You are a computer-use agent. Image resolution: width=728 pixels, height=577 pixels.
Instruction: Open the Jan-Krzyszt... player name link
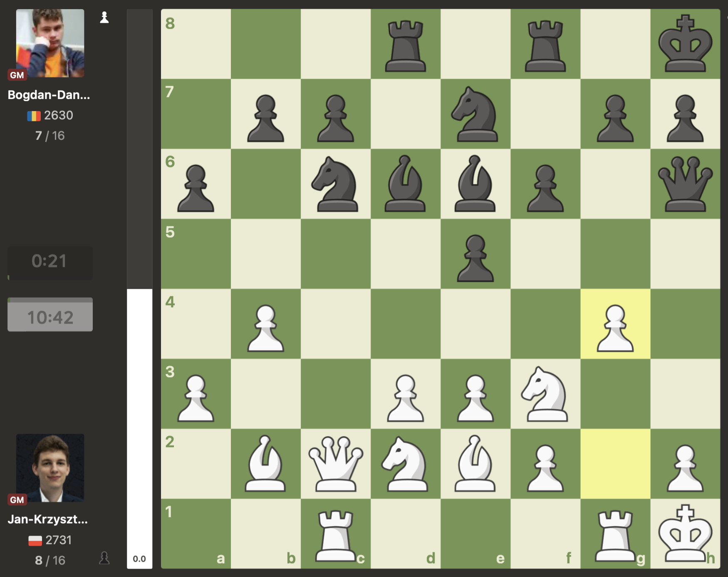click(48, 519)
